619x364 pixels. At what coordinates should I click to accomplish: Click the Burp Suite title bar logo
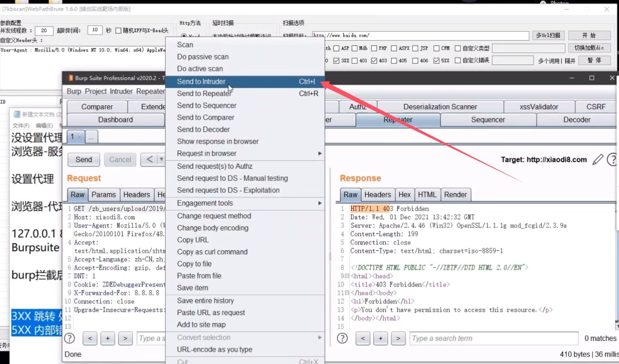click(71, 78)
